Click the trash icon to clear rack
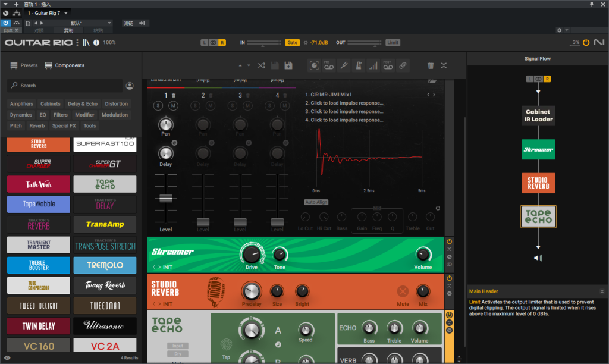 (431, 65)
